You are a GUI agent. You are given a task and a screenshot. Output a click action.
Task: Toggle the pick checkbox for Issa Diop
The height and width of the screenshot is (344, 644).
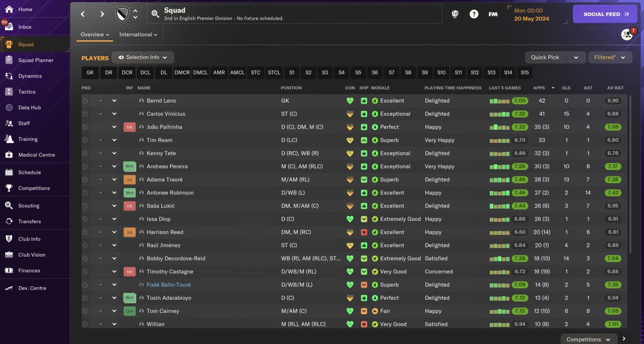click(x=85, y=219)
